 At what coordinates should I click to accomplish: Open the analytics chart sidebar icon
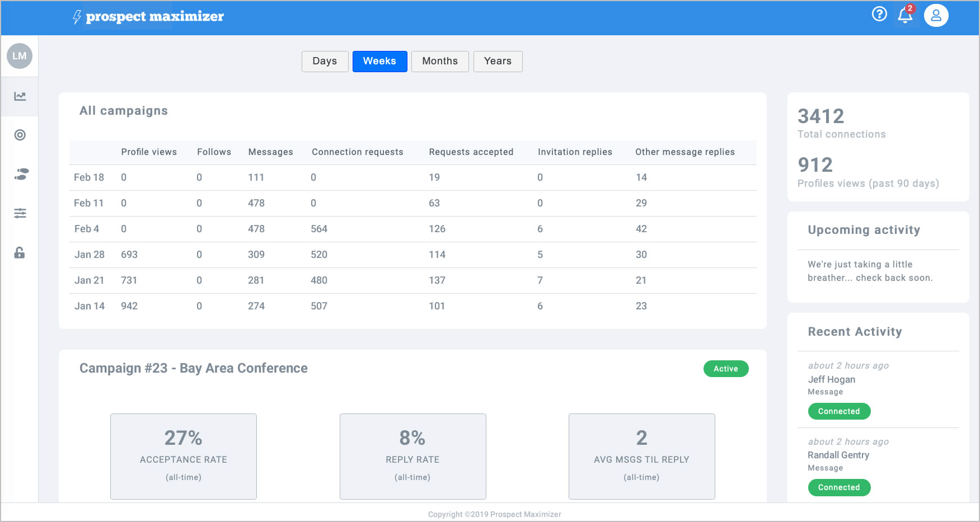point(20,96)
